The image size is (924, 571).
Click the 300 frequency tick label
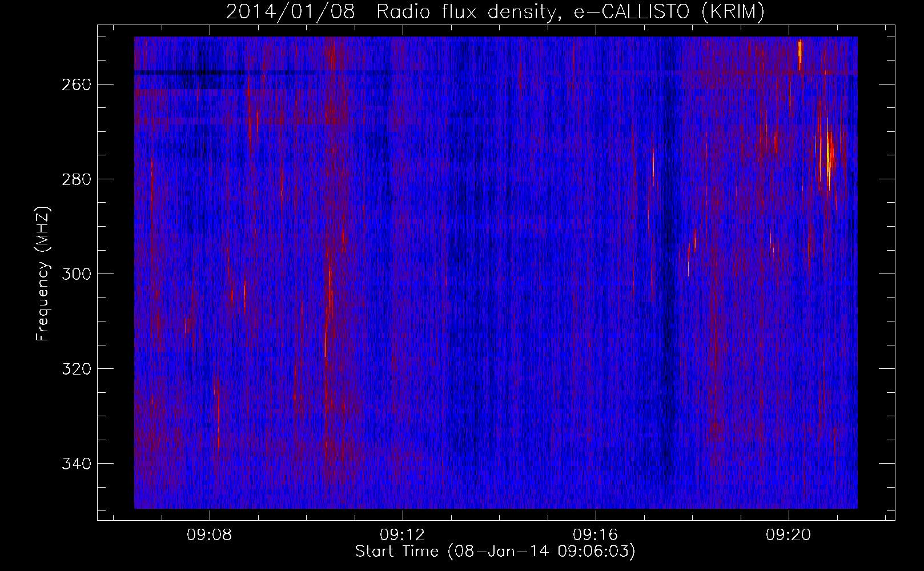point(75,274)
